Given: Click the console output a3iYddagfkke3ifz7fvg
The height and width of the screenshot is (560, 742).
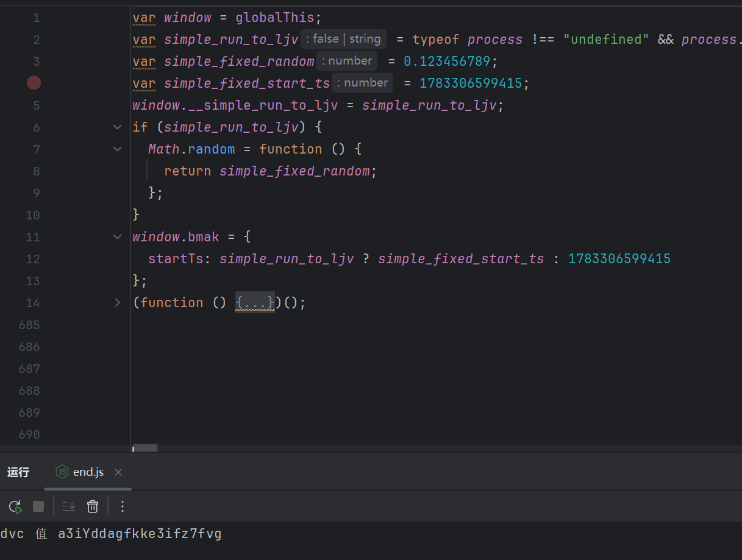Looking at the screenshot, I should pyautogui.click(x=140, y=534).
